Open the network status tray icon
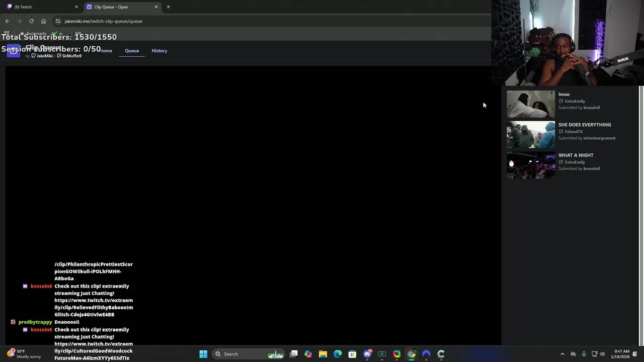This screenshot has height=362, width=644. click(x=594, y=354)
